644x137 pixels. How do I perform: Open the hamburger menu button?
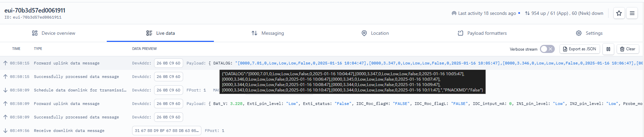coord(632,13)
